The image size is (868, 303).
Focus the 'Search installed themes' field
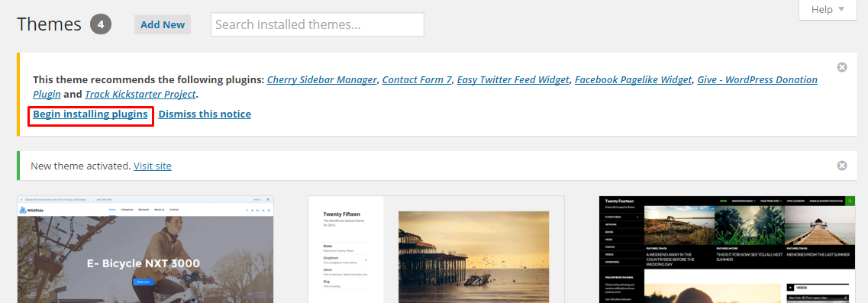317,24
